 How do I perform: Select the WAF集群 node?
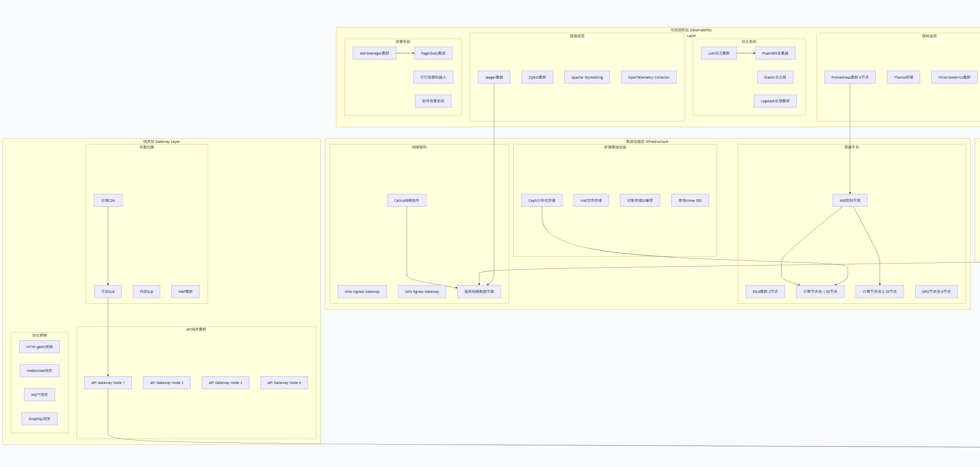(x=185, y=292)
